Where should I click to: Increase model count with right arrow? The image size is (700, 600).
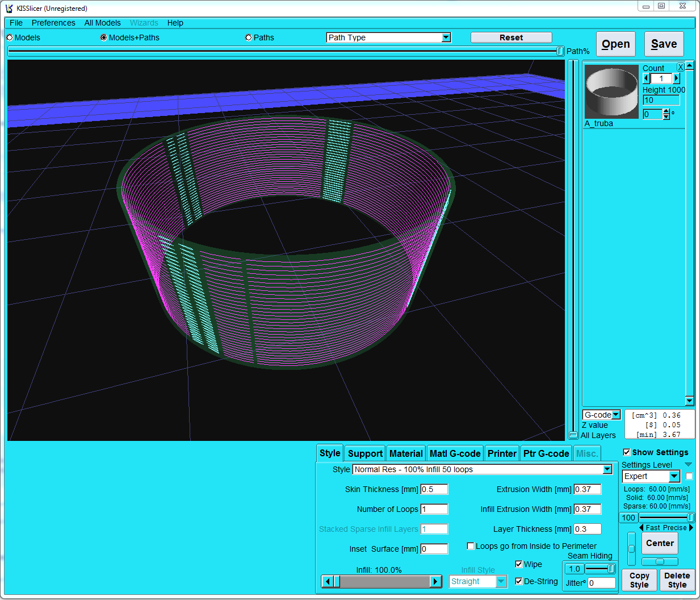tap(676, 78)
